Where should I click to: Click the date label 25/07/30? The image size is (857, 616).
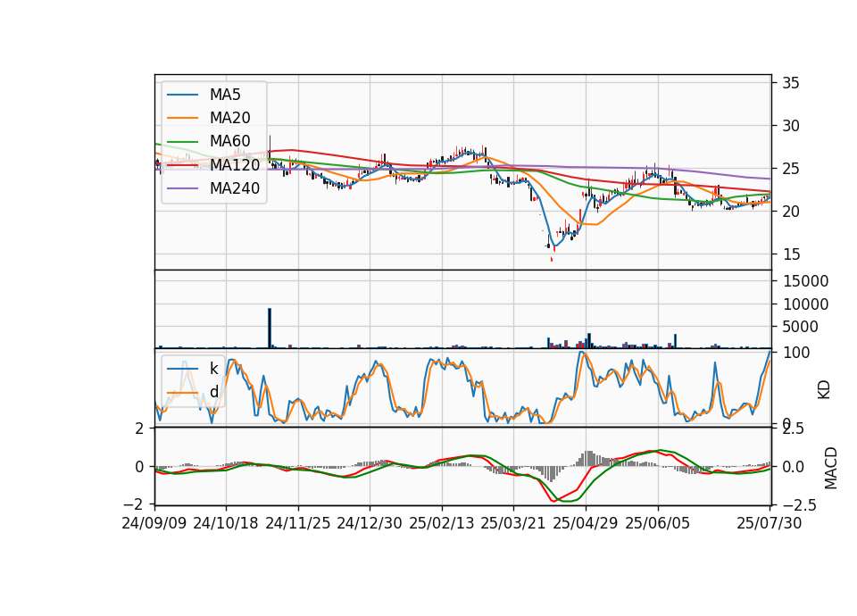click(x=770, y=523)
